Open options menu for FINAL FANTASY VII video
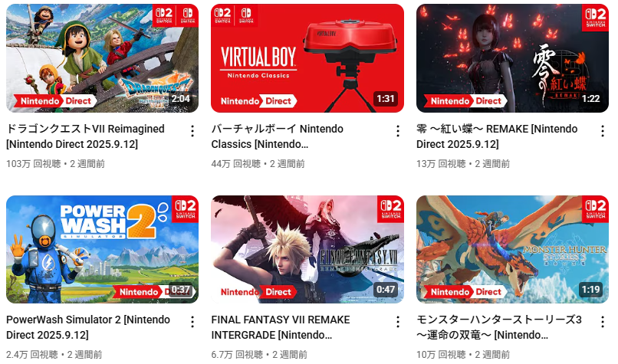 coord(398,323)
